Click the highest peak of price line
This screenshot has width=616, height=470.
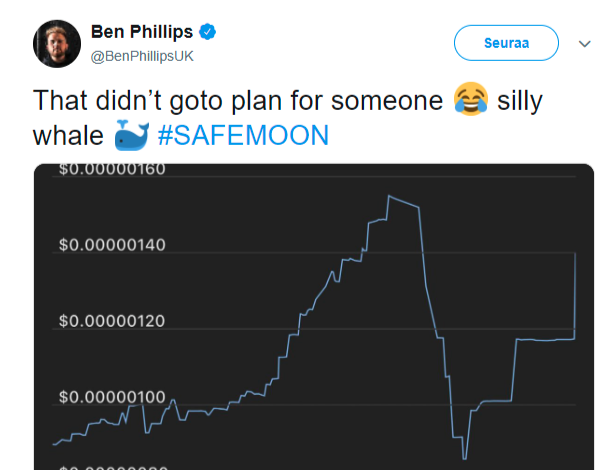(388, 196)
